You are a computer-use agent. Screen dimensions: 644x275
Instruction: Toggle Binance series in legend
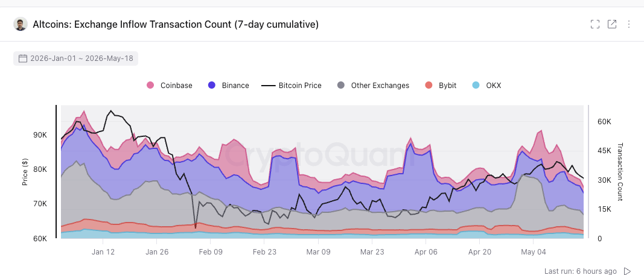[x=228, y=86]
